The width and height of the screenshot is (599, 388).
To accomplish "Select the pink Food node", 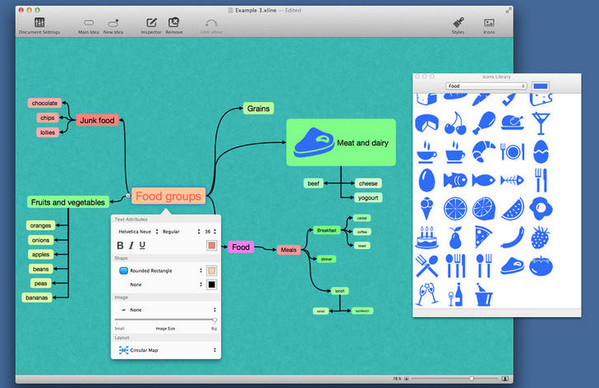I will (241, 247).
